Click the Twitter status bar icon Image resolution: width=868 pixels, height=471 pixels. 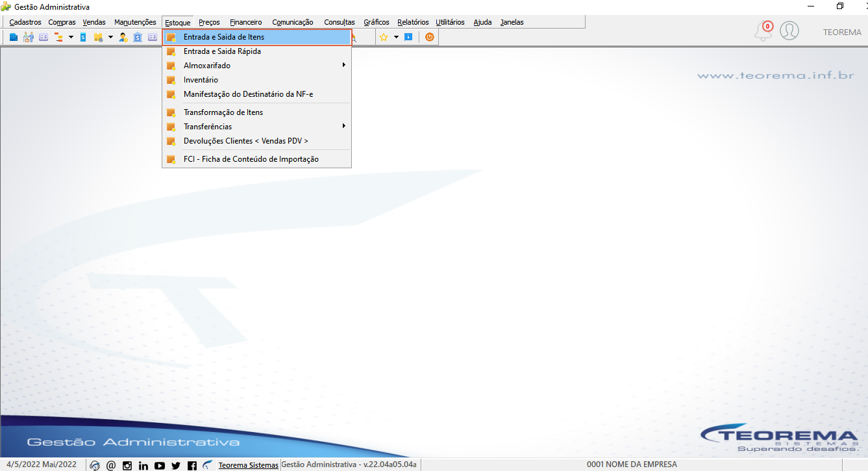pos(176,465)
